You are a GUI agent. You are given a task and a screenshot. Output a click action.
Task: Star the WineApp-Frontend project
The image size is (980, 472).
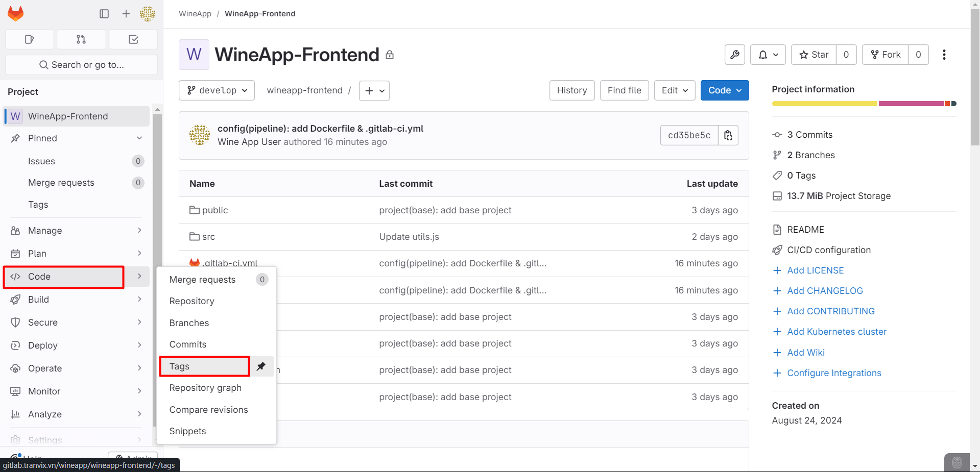click(814, 55)
